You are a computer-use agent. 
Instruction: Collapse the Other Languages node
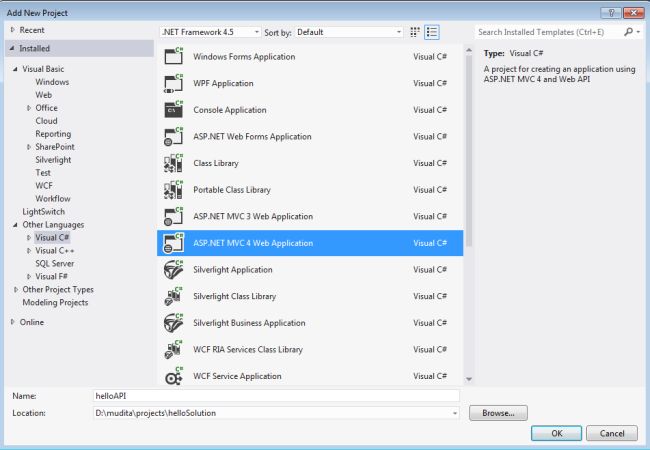click(x=15, y=225)
